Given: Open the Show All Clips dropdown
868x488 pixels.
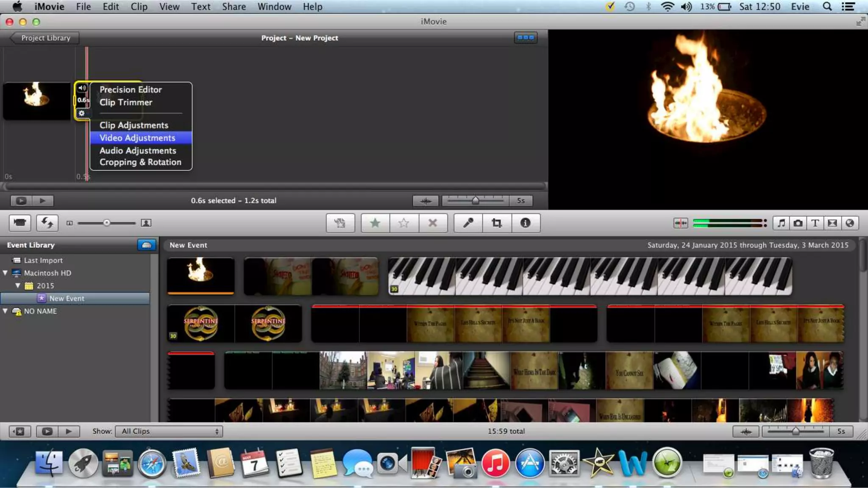Looking at the screenshot, I should tap(169, 431).
